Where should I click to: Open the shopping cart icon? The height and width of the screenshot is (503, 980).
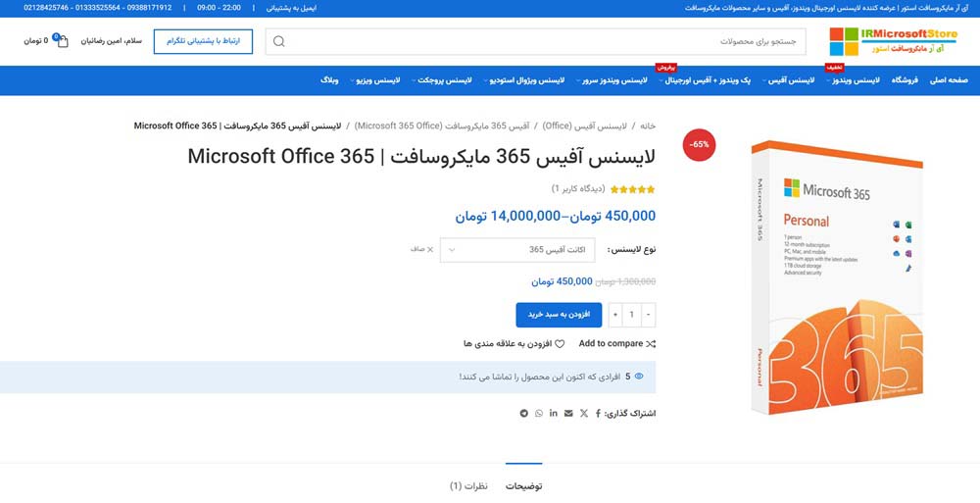[62, 41]
